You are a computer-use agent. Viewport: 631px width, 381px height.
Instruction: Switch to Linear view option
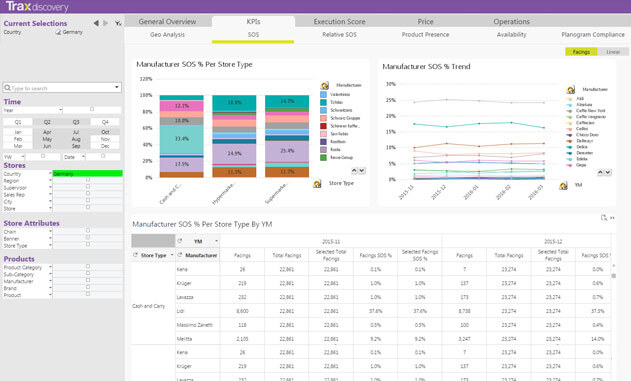coord(613,52)
